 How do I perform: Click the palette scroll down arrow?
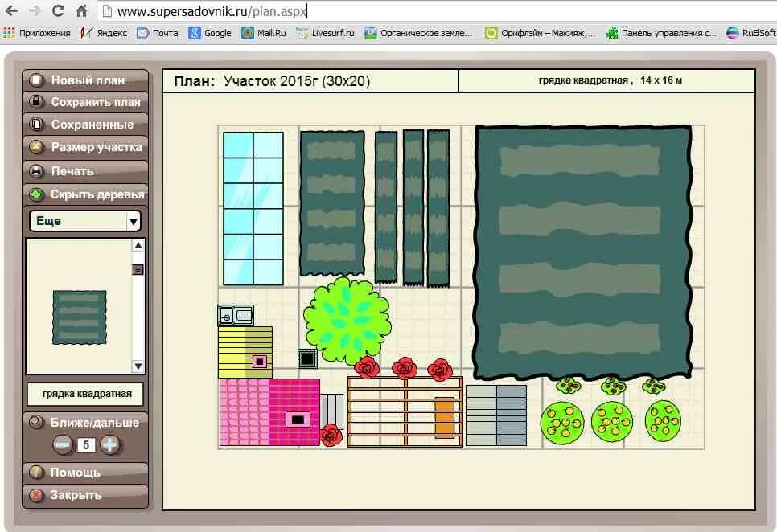(138, 366)
